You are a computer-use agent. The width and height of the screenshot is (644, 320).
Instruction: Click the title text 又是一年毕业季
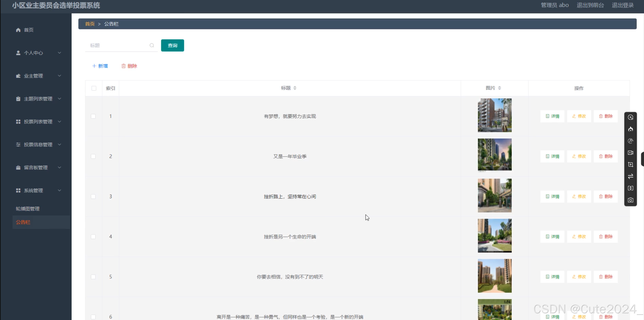(290, 157)
